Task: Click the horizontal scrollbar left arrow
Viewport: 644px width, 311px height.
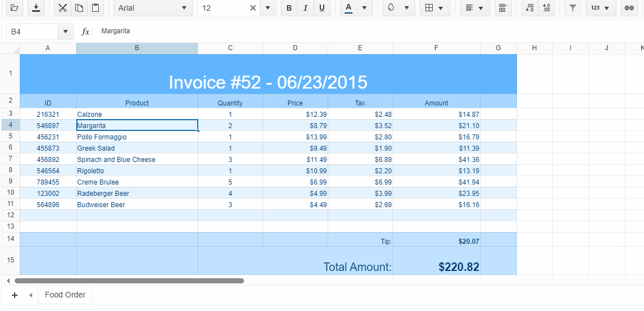Action: [x=8, y=281]
